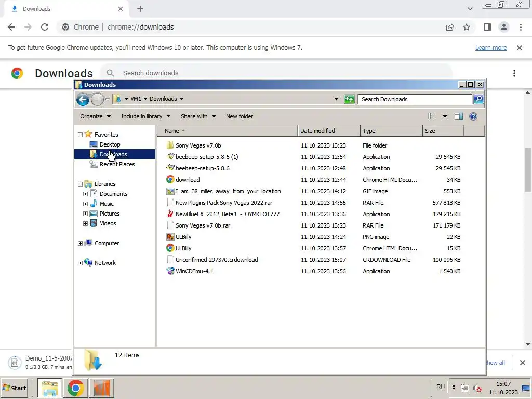Click the New folder button
The width and height of the screenshot is (532, 399).
pos(240,116)
